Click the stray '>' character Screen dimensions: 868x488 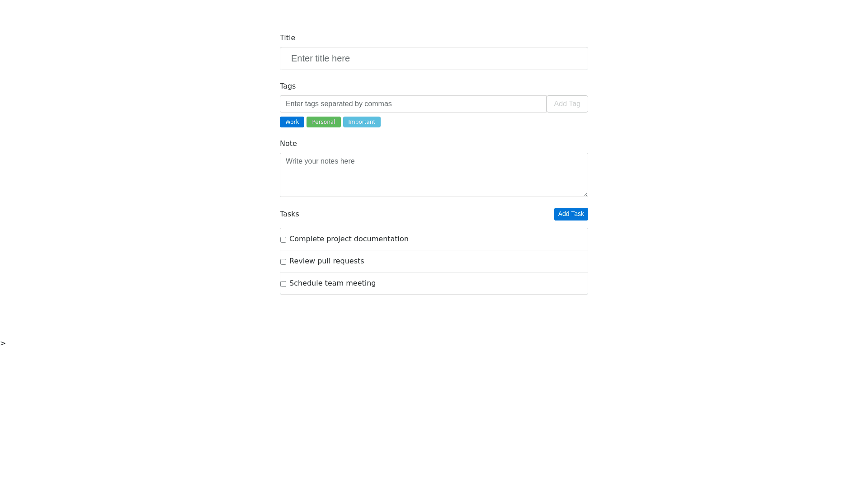3,343
